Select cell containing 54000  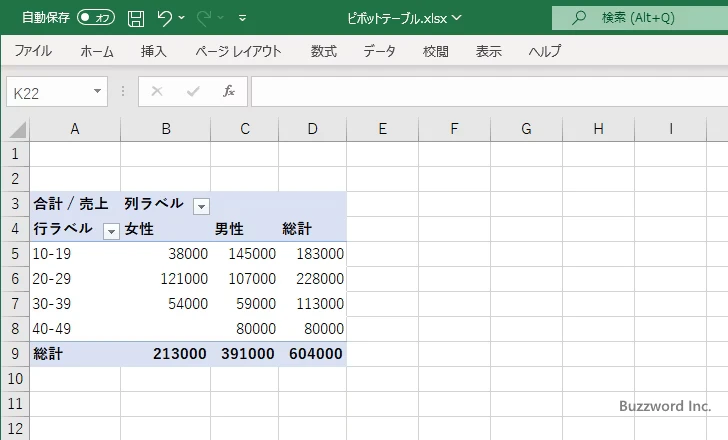(x=166, y=304)
